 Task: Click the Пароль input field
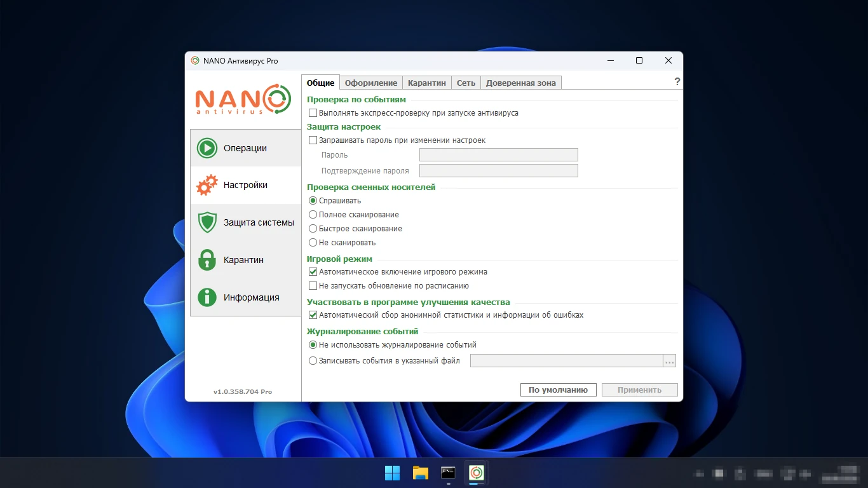coord(499,155)
